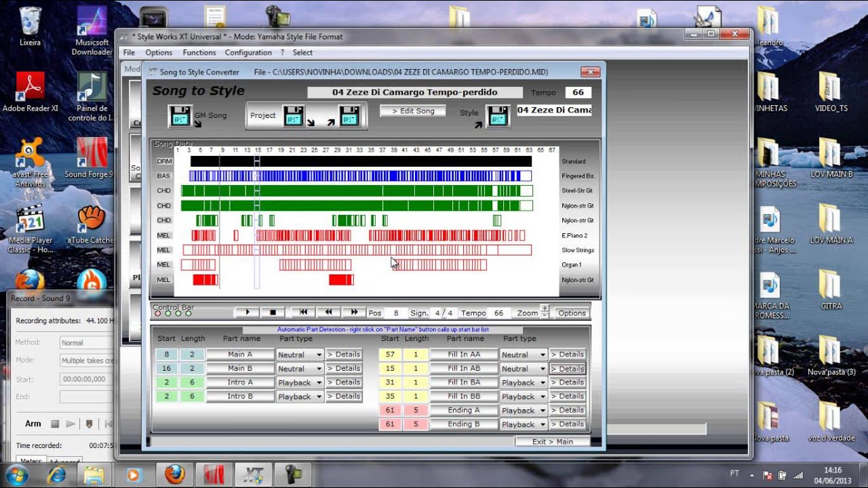Click the aTube Catcher desktop icon
Screen dimensions: 868x488
tap(91, 224)
